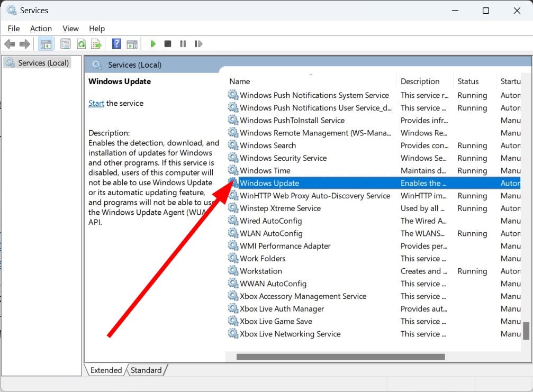
Task: Switch to the Standard tab
Action: click(x=146, y=370)
